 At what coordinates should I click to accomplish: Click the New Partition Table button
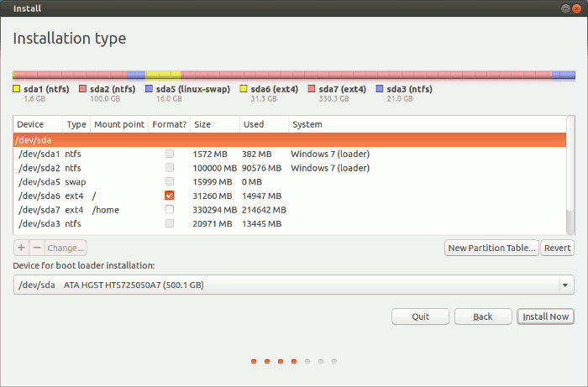coord(491,248)
